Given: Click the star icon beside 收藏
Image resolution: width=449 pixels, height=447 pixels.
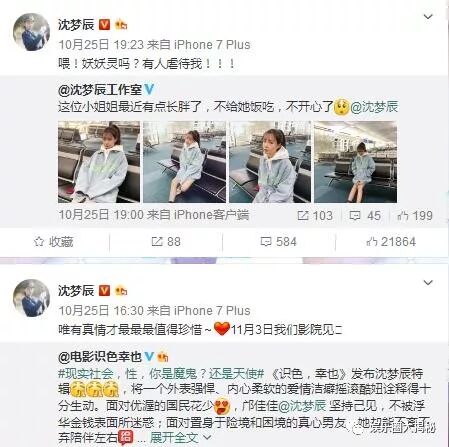Looking at the screenshot, I should click(x=39, y=241).
